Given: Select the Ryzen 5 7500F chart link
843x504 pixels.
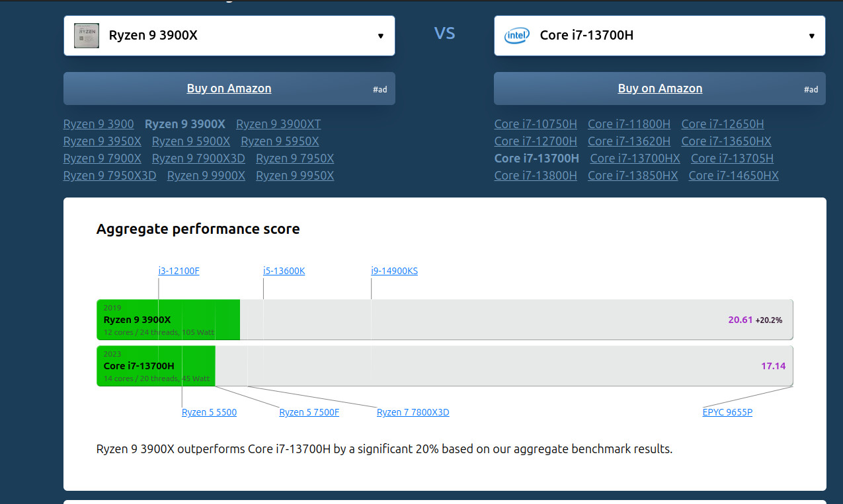Looking at the screenshot, I should pyautogui.click(x=309, y=413).
